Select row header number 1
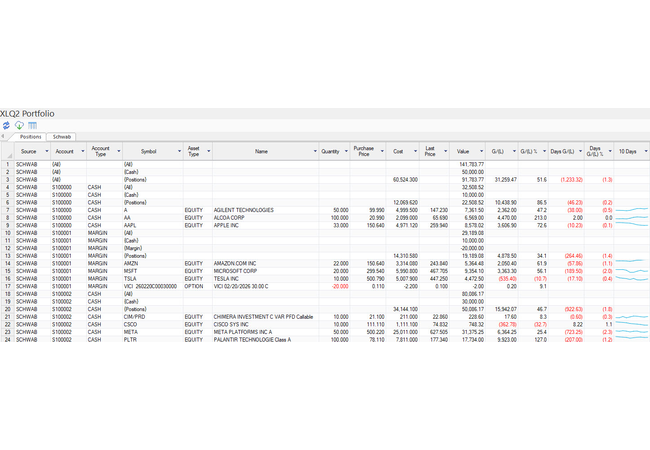The width and height of the screenshot is (650, 450). pyautogui.click(x=7, y=165)
